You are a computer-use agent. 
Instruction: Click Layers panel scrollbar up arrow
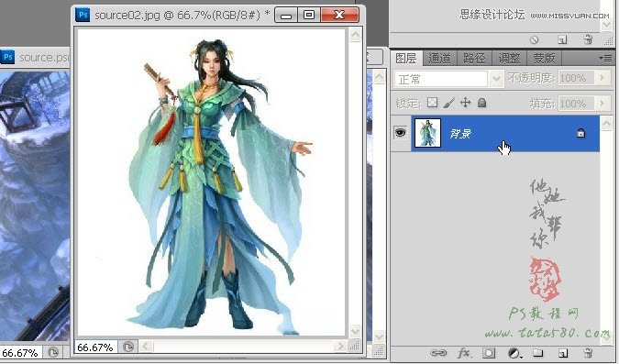607,124
